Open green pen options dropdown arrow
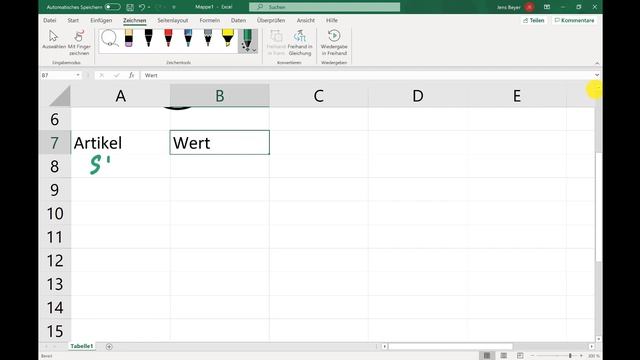The height and width of the screenshot is (360, 640). 254,50
